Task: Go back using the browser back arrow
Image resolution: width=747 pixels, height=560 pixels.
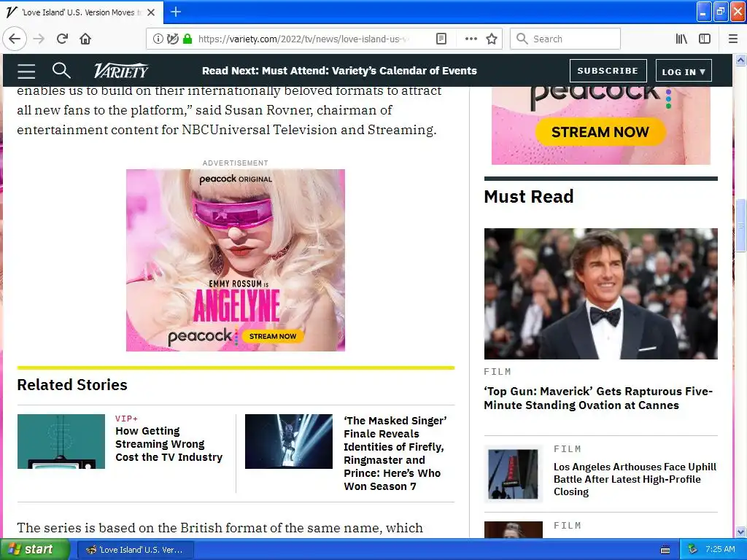Action: [15, 39]
